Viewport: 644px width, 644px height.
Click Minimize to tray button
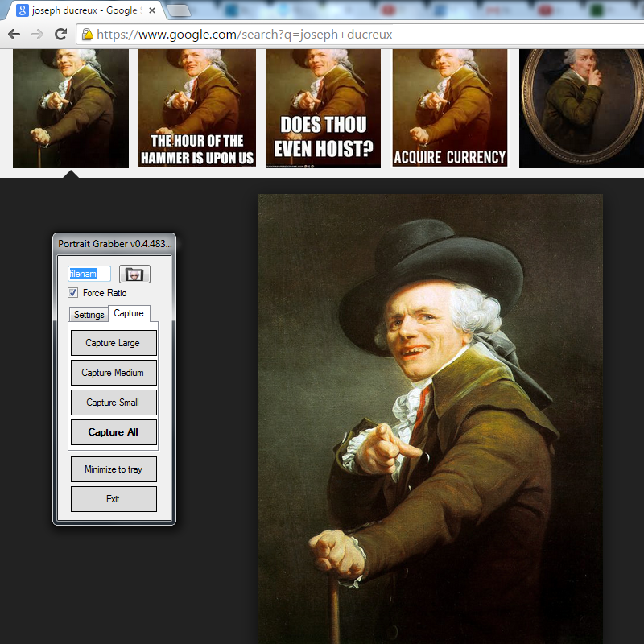click(x=114, y=469)
